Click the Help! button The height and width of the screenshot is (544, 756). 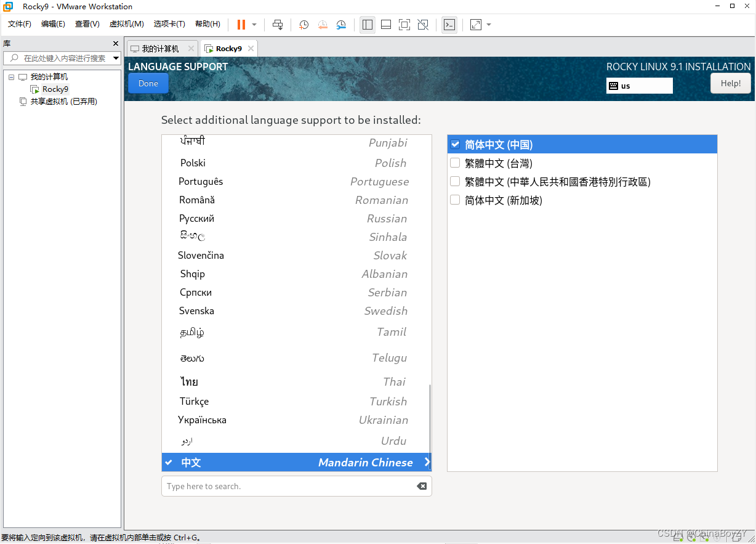click(x=731, y=83)
